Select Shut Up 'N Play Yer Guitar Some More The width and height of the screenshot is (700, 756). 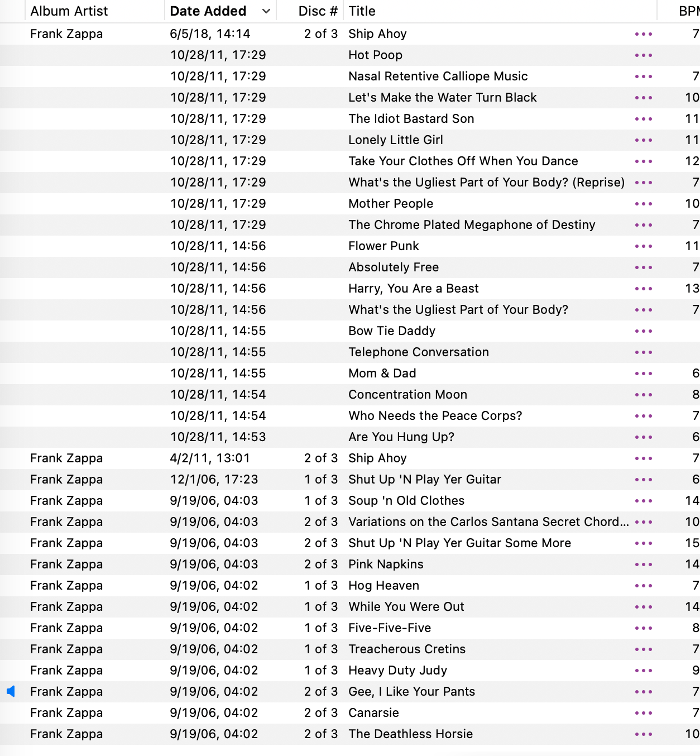(460, 543)
